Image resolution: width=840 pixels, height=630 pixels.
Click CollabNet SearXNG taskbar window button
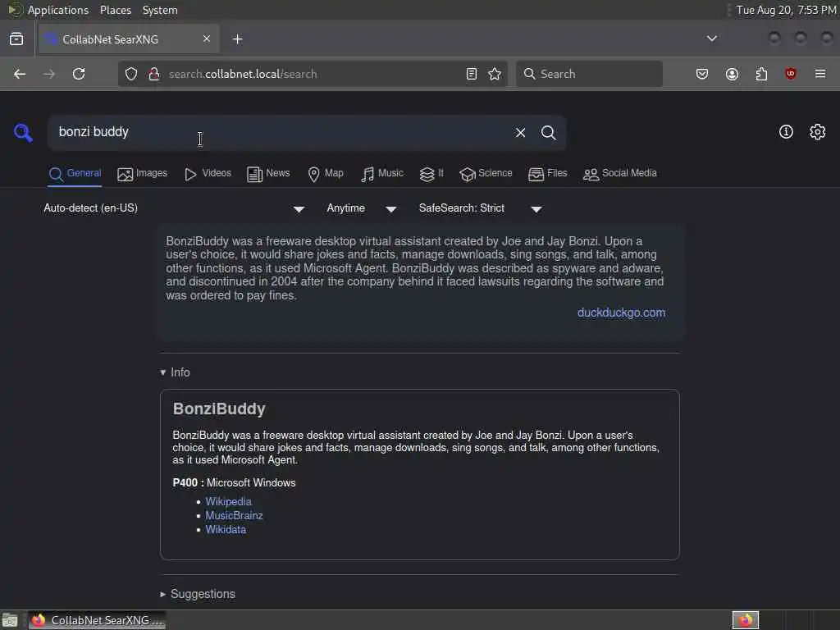point(97,620)
